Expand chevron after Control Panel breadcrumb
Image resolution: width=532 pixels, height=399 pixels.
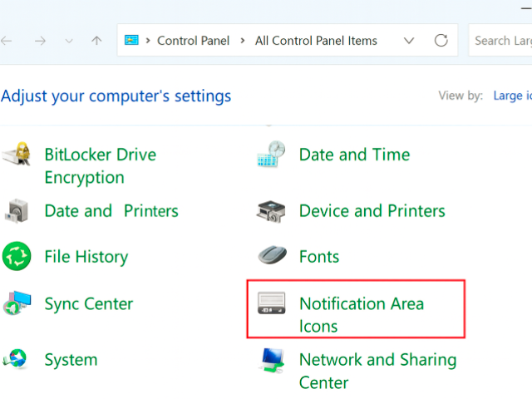click(243, 40)
